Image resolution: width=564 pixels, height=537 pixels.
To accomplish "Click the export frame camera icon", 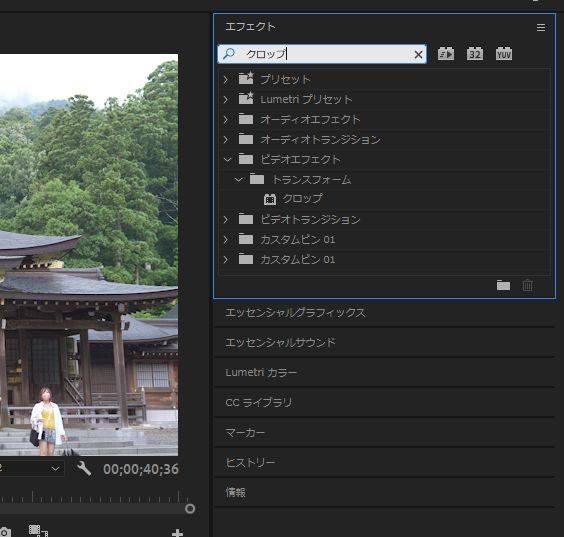I will click(x=5, y=532).
